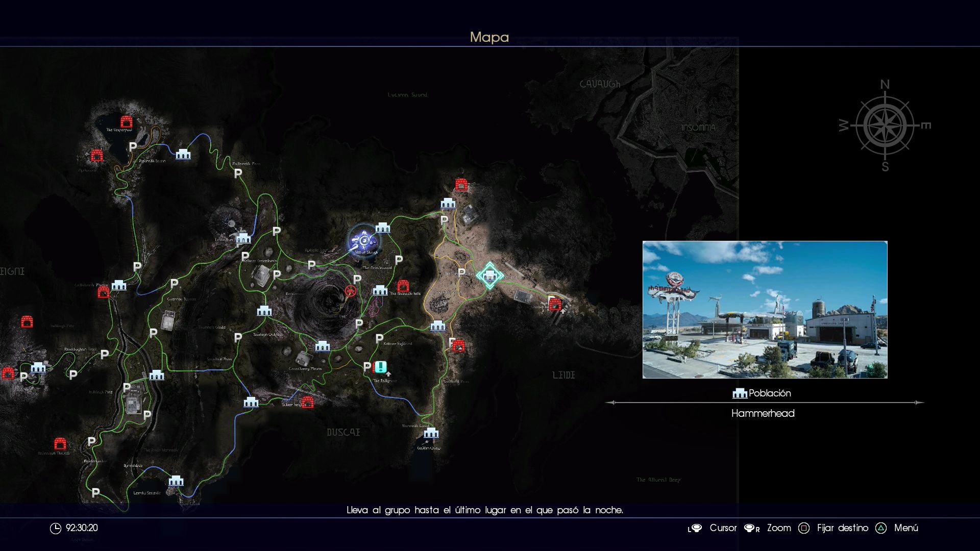Image resolution: width=980 pixels, height=551 pixels.
Task: Select the glowing blue Alstor Slough marker
Action: [363, 240]
